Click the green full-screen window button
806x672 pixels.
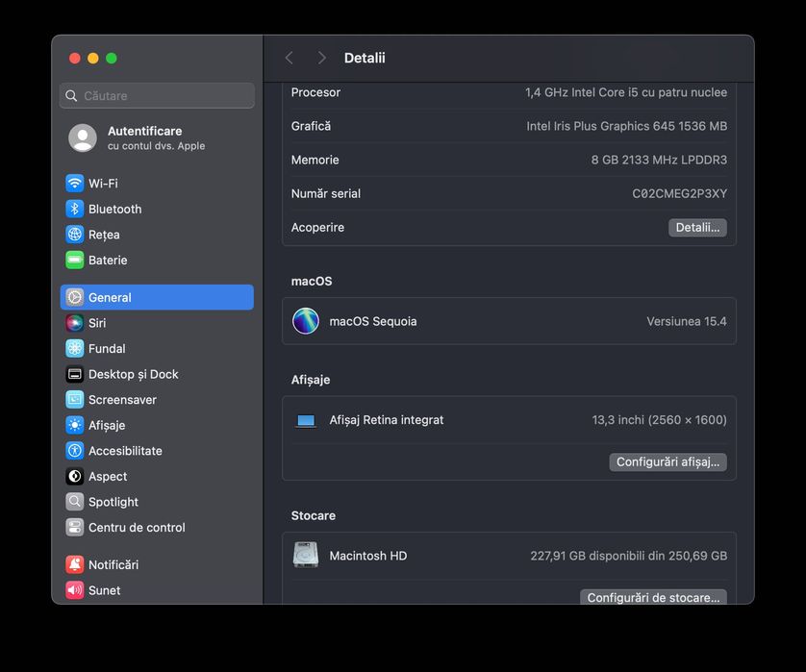point(112,58)
